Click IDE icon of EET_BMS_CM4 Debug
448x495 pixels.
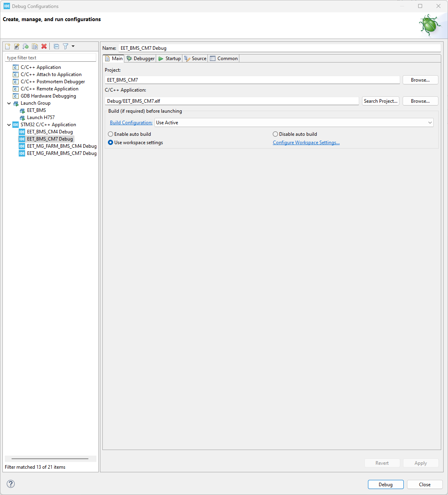[x=22, y=132]
